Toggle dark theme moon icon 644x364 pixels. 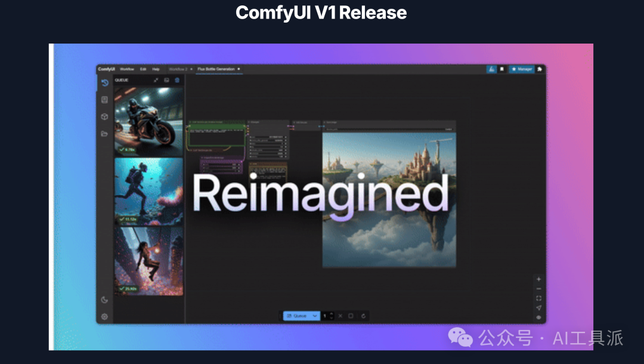(x=105, y=300)
